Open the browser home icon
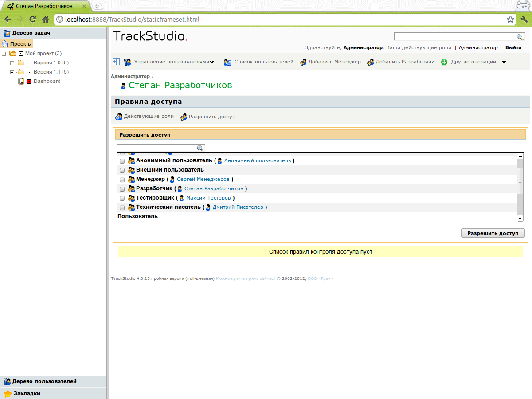 45,20
